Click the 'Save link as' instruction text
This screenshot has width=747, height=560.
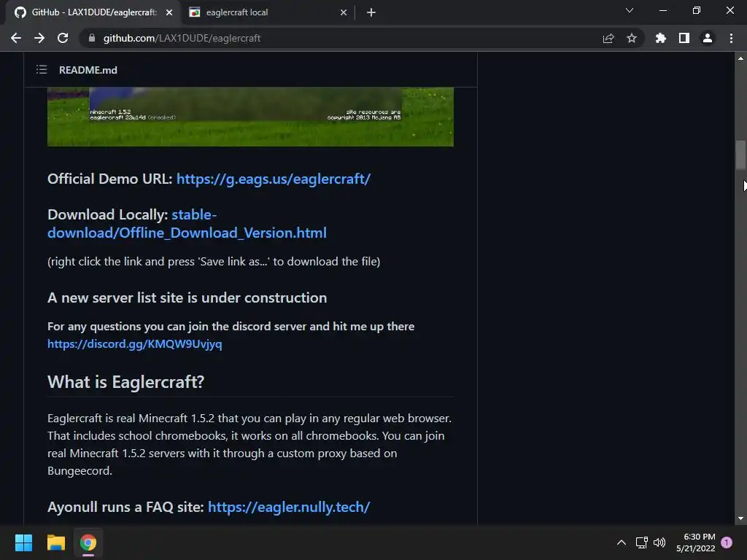pos(214,262)
